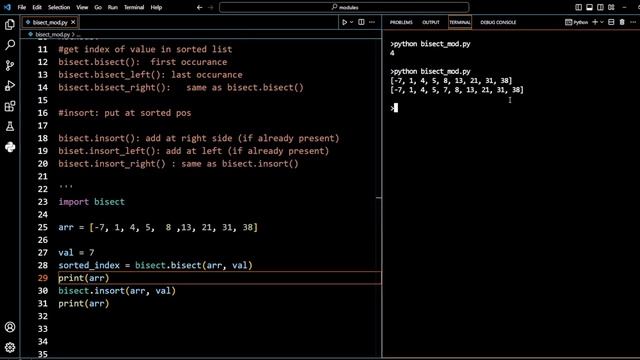Open the Selection menu
The image size is (640, 360).
tap(59, 7)
